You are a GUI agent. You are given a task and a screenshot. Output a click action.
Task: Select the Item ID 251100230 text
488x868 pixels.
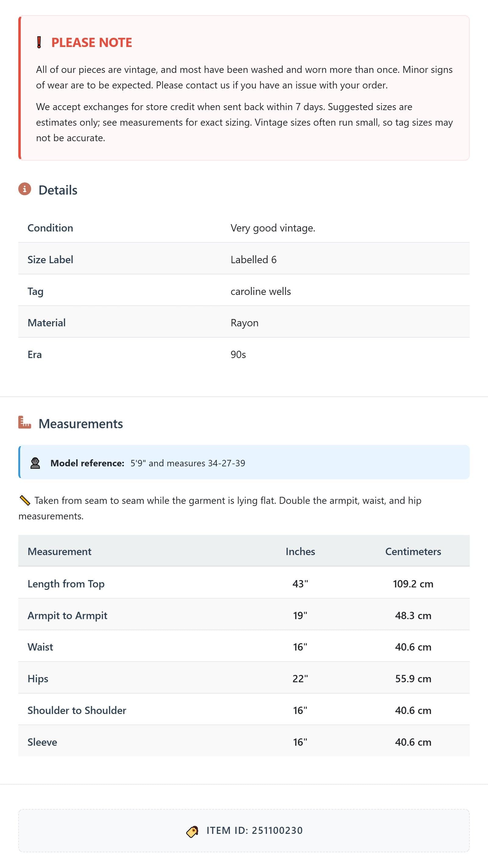255,830
